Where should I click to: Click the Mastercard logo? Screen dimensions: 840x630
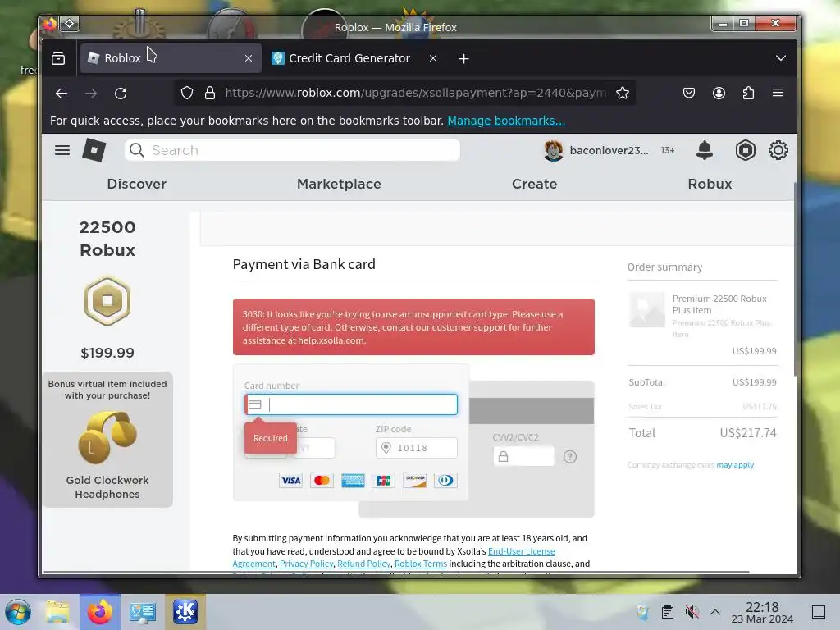tap(322, 481)
